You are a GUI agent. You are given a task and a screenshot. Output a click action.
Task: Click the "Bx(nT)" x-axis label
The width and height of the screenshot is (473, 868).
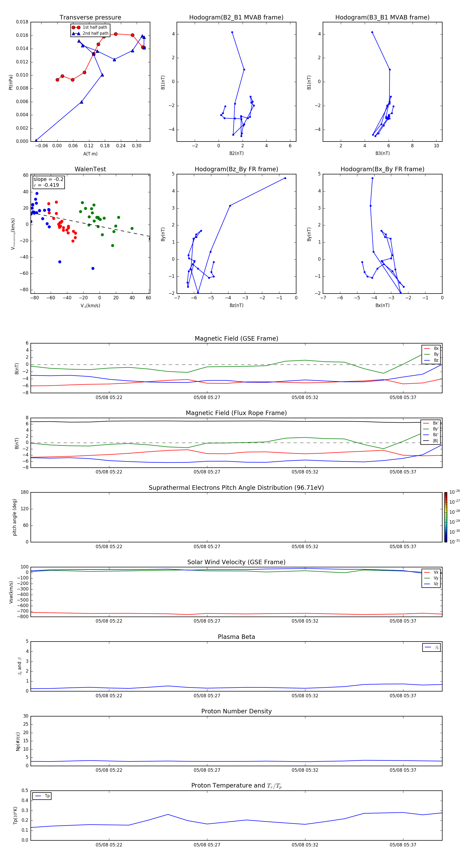382,305
